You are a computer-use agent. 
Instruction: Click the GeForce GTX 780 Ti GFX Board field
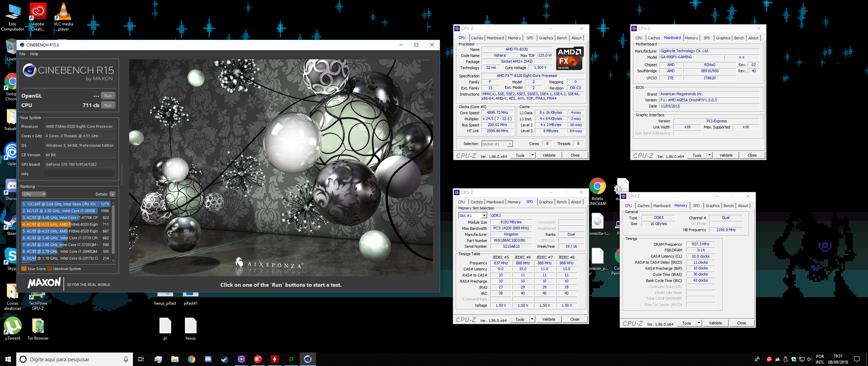80,164
